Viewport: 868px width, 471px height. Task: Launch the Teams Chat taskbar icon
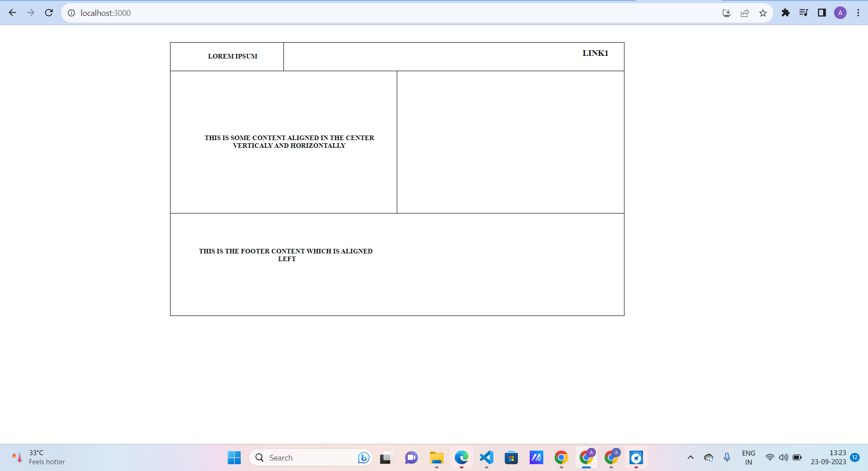tap(411, 458)
